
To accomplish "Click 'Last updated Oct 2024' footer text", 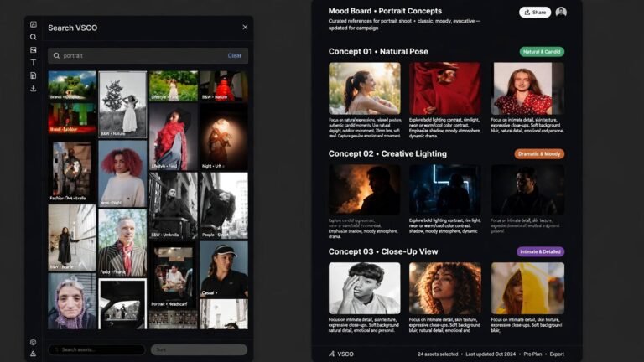I will (x=491, y=354).
